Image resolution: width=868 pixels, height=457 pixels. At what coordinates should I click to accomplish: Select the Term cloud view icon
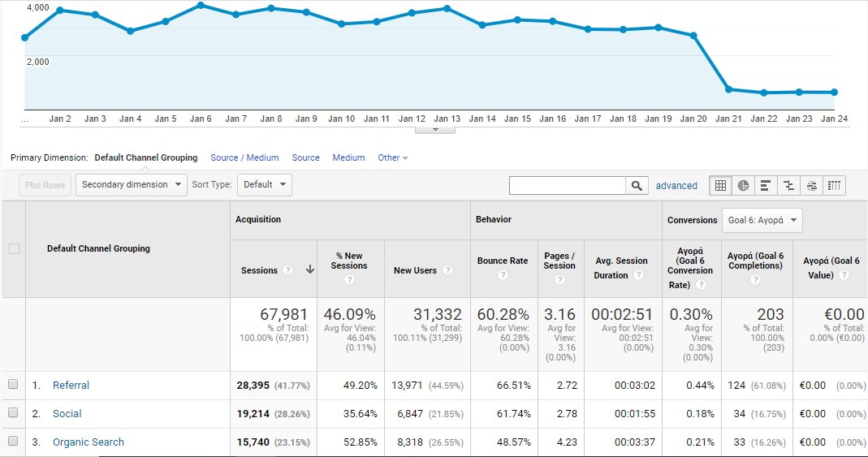(x=811, y=185)
